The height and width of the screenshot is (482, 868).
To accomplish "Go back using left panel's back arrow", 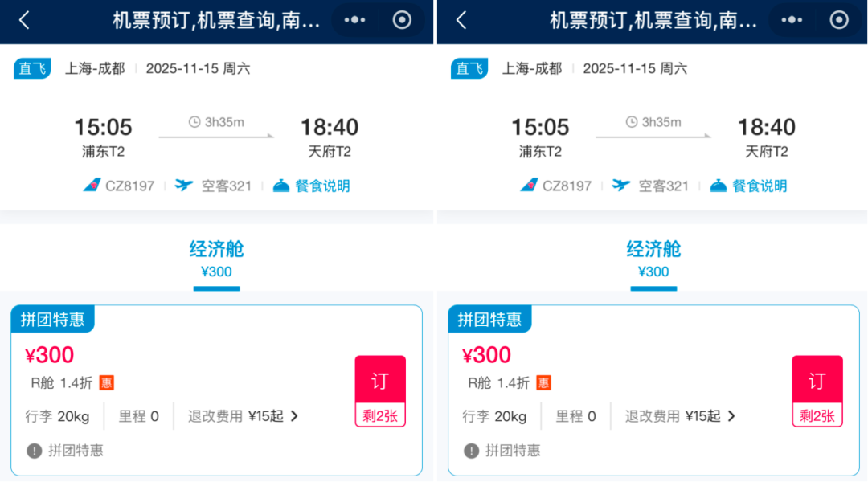I will pos(24,20).
